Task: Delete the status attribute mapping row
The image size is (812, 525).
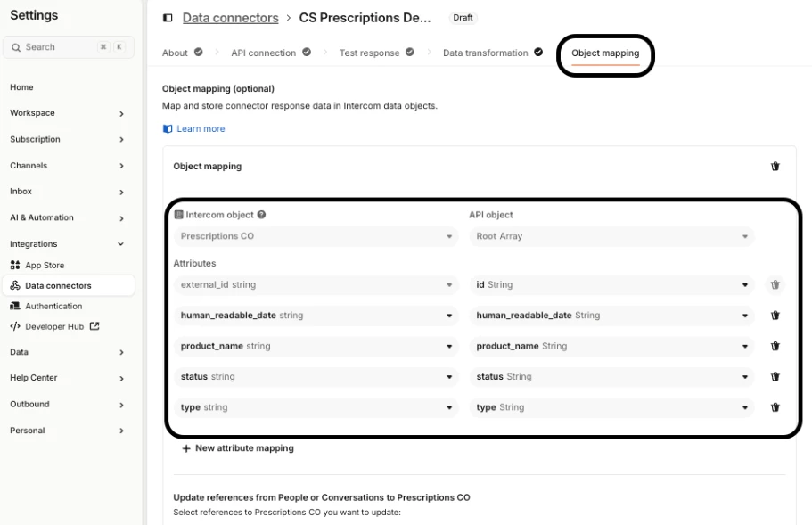Action: [775, 377]
